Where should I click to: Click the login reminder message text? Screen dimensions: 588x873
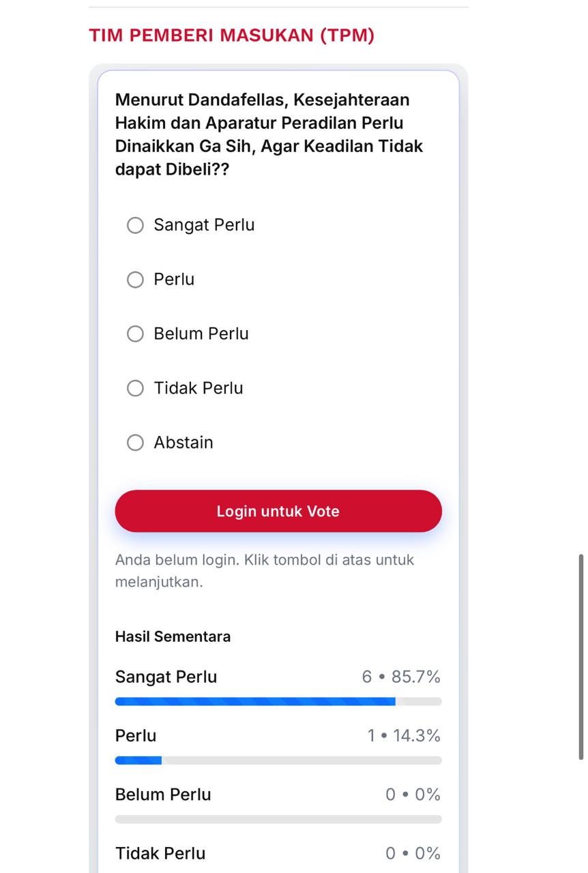tap(263, 572)
